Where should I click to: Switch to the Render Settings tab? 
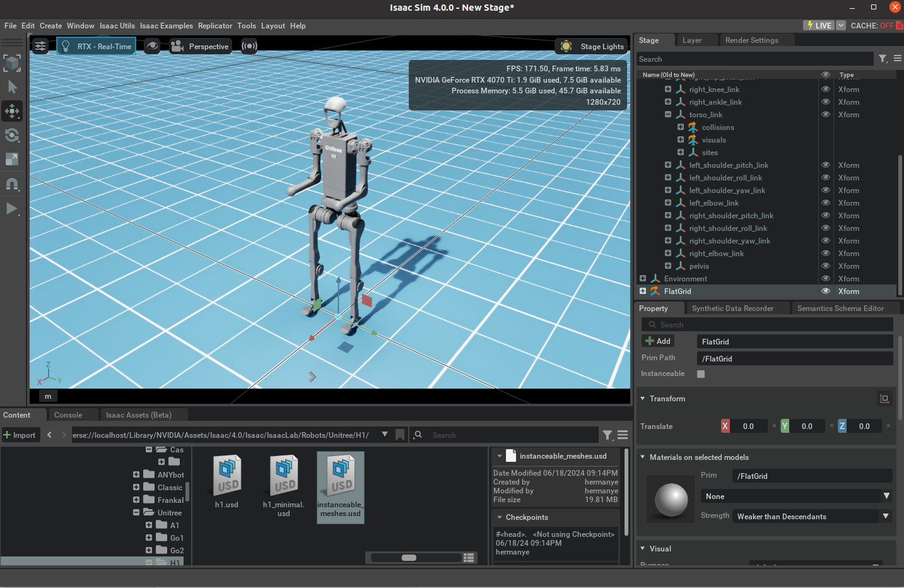pyautogui.click(x=751, y=40)
